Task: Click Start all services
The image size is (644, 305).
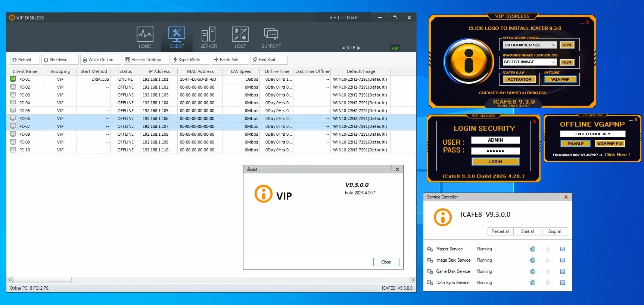Action: coord(528,231)
